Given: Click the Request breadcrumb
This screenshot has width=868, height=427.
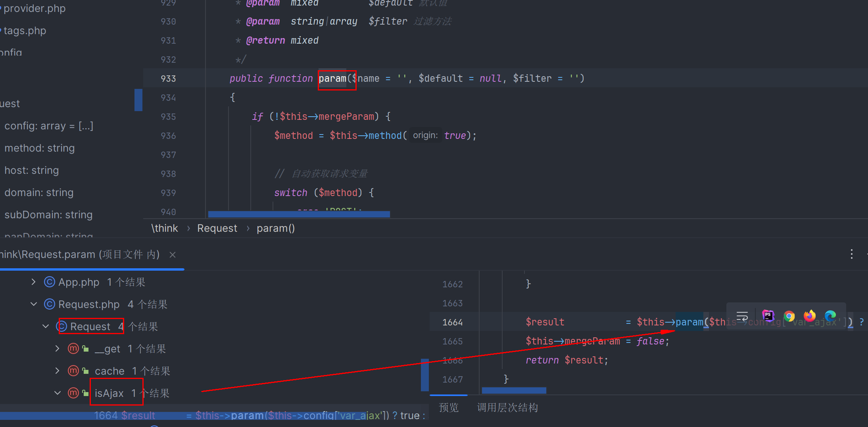Looking at the screenshot, I should click(x=217, y=228).
